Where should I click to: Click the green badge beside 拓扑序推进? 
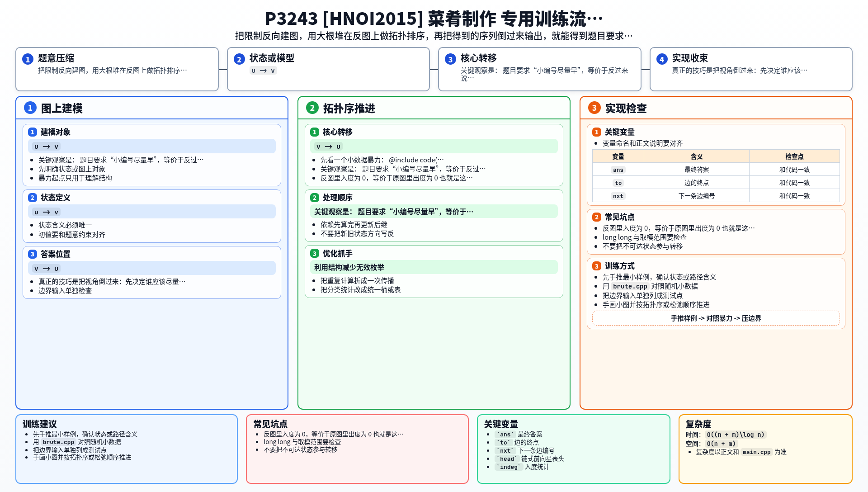(312, 108)
